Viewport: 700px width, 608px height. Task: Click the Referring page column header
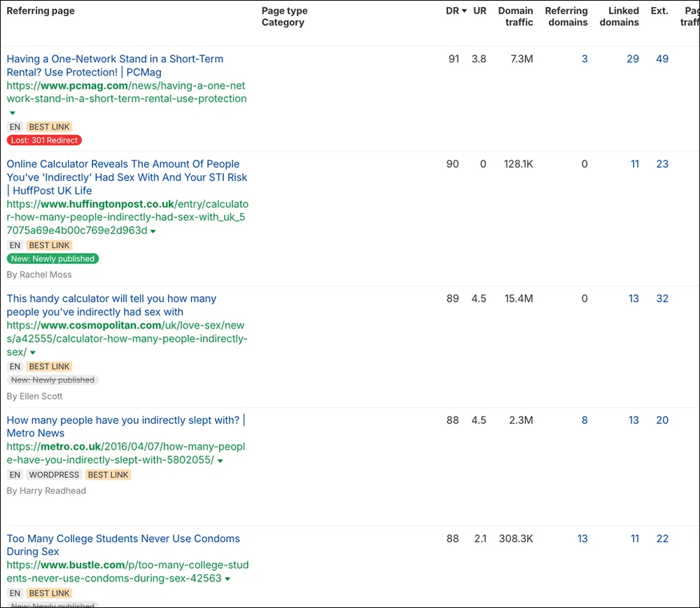pyautogui.click(x=41, y=11)
